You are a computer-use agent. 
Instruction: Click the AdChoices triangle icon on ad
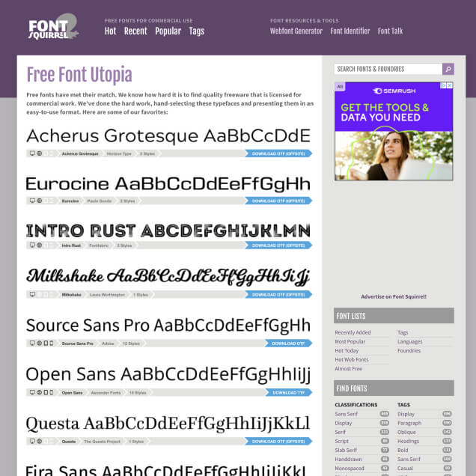444,85
